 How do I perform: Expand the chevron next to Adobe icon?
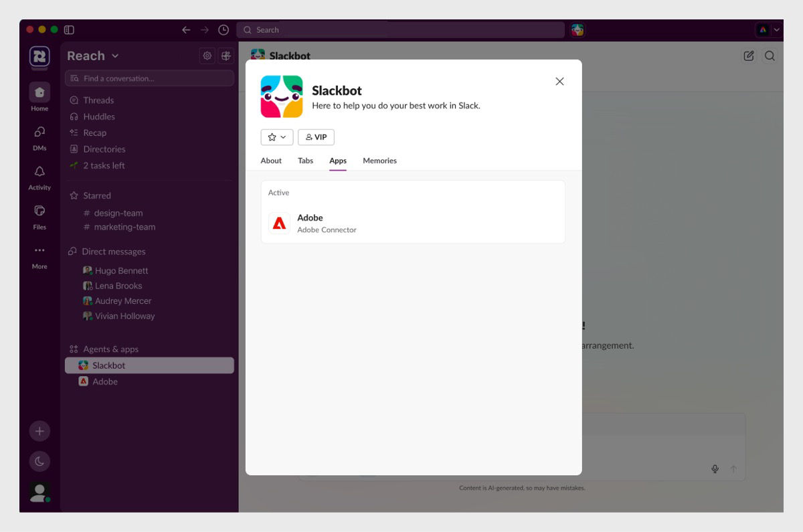tap(777, 29)
